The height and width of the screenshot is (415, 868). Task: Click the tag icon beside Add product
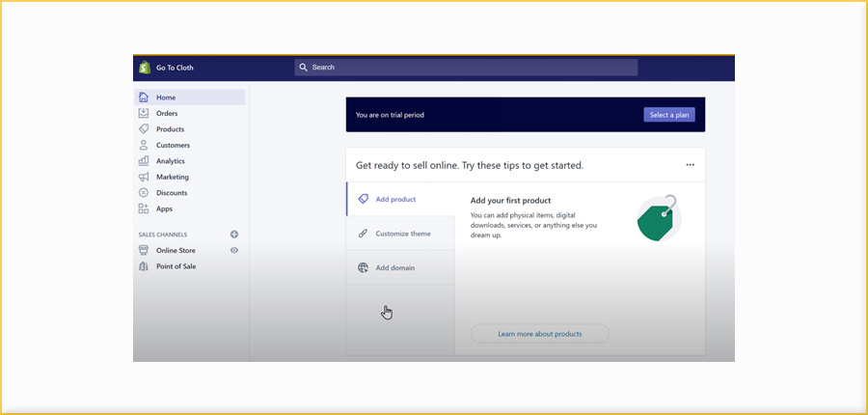[363, 199]
